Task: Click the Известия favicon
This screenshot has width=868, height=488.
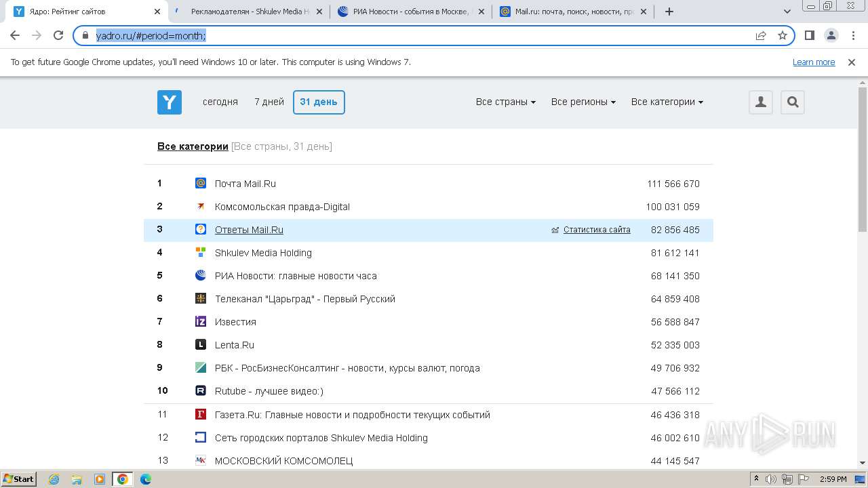Action: 201,321
